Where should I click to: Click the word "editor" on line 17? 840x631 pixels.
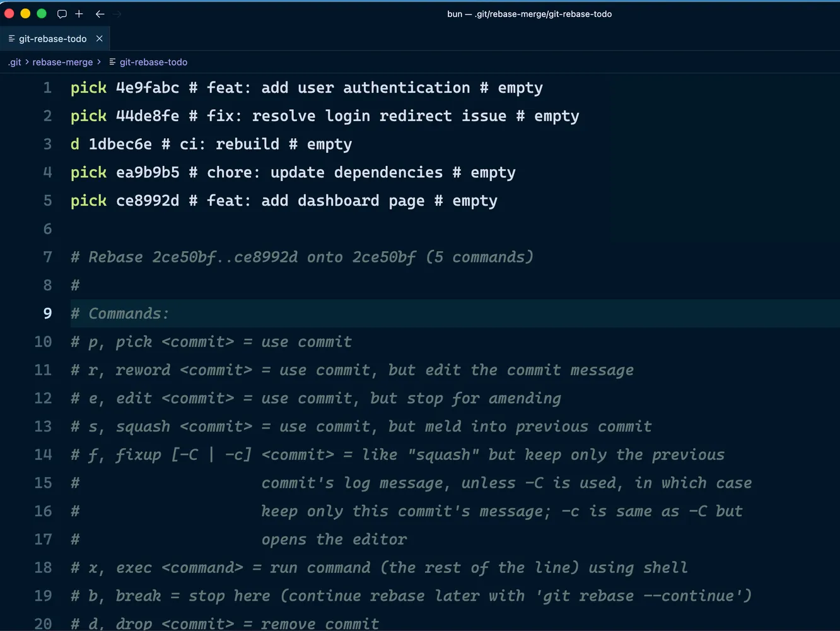pos(380,540)
